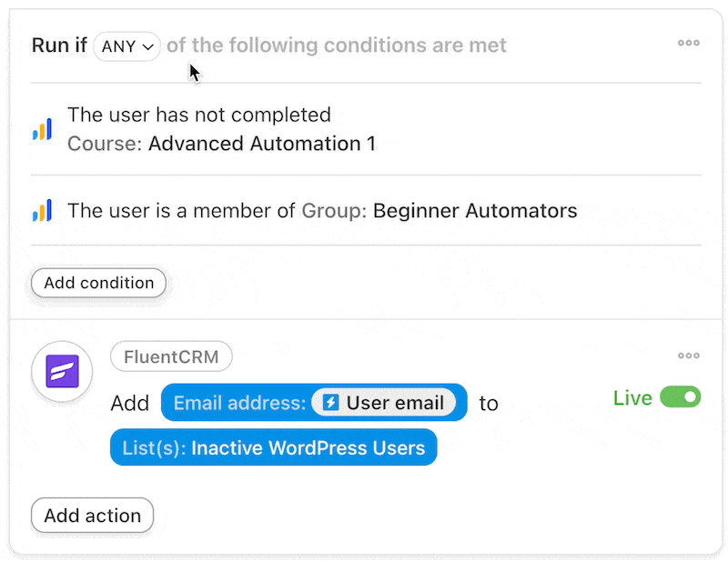Select the FluentCRM integration tag

tap(171, 356)
